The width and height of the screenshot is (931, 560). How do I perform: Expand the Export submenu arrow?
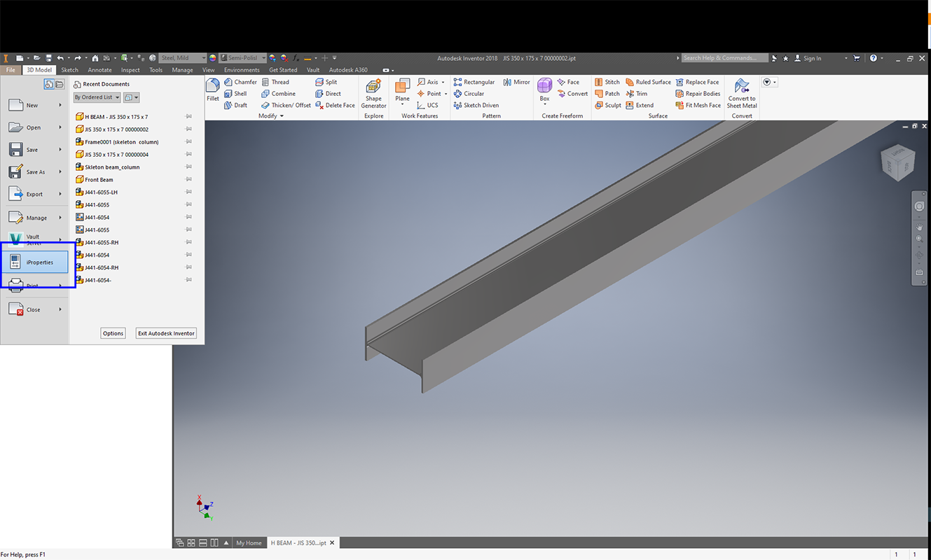click(60, 195)
